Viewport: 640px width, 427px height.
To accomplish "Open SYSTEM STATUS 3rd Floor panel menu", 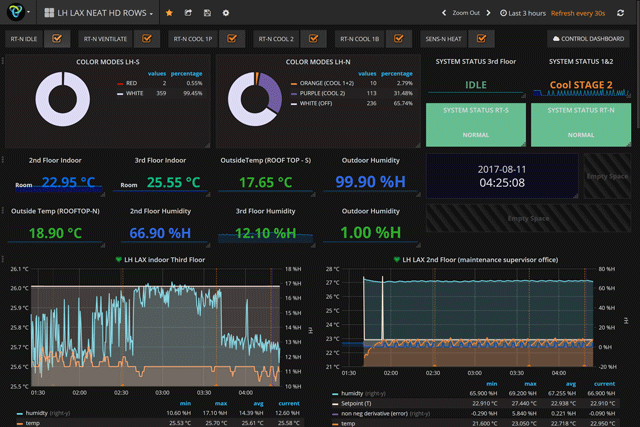I will 475,61.
